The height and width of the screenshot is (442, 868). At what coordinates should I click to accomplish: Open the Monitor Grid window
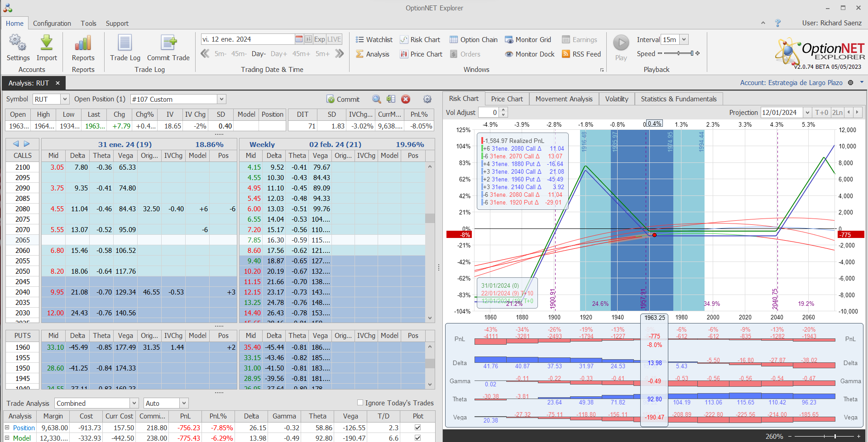click(528, 40)
